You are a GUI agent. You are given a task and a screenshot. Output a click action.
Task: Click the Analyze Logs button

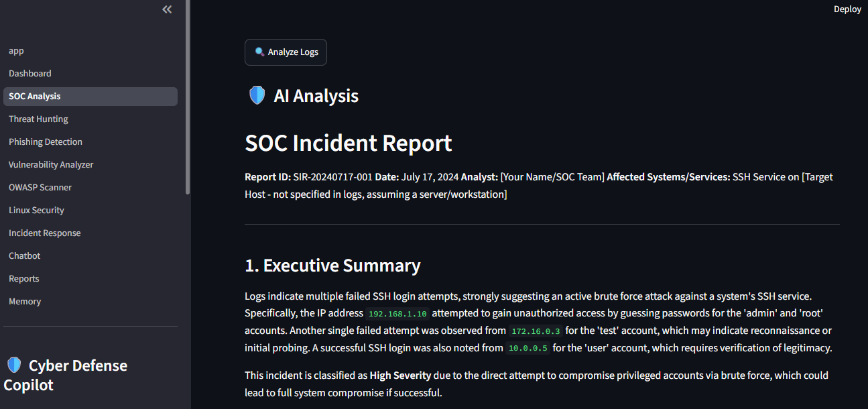point(286,52)
